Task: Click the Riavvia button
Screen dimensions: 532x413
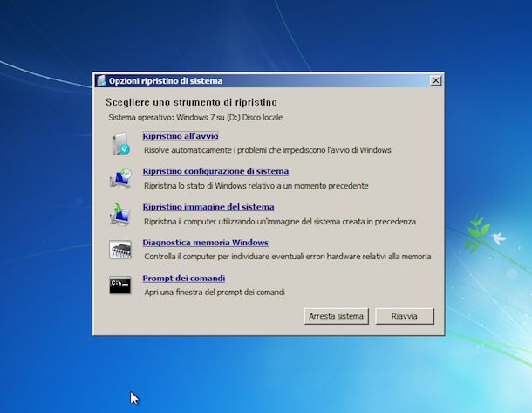Action: point(405,316)
